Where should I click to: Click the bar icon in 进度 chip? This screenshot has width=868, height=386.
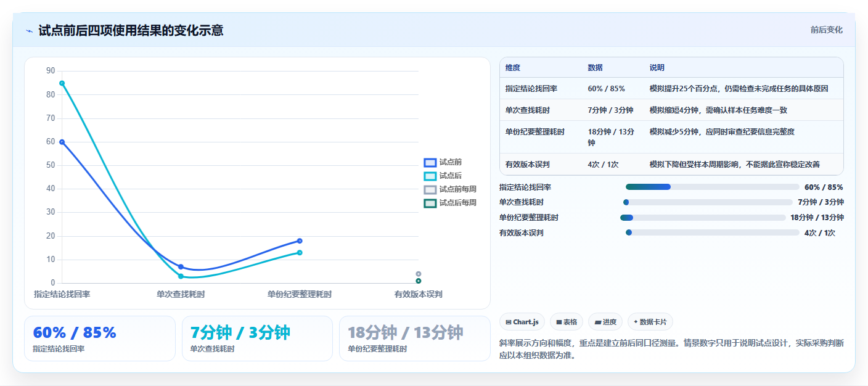(598, 322)
